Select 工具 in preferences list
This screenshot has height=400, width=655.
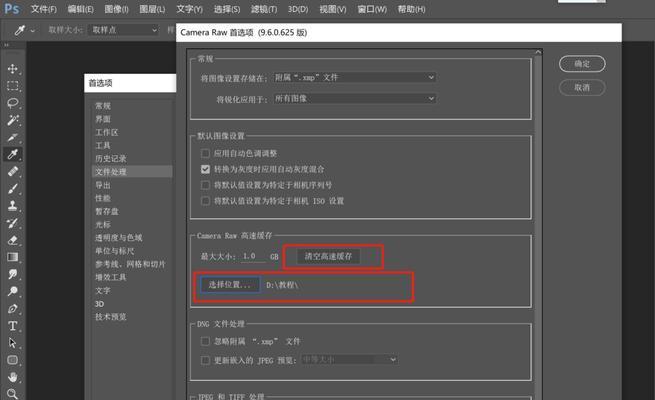coord(103,145)
